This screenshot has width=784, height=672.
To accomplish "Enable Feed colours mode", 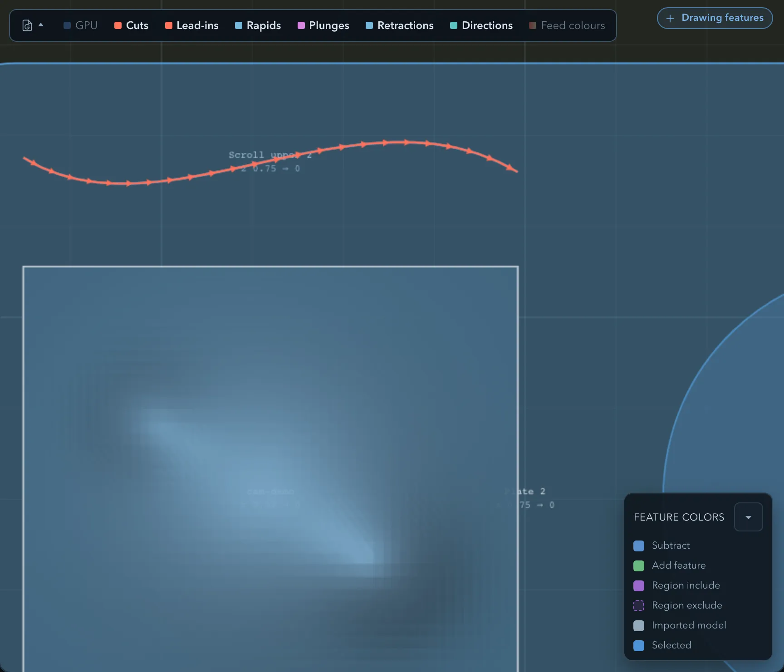I will coord(567,25).
